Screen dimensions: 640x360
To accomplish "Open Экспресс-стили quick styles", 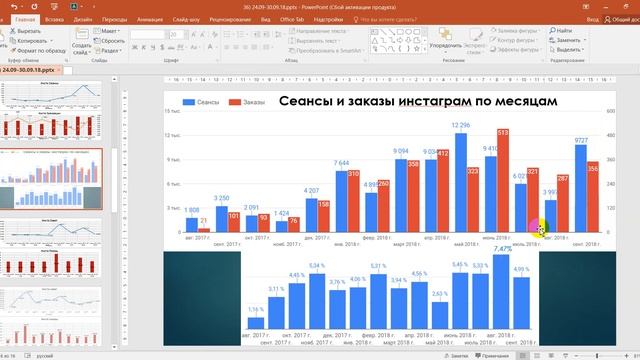I will [475, 41].
